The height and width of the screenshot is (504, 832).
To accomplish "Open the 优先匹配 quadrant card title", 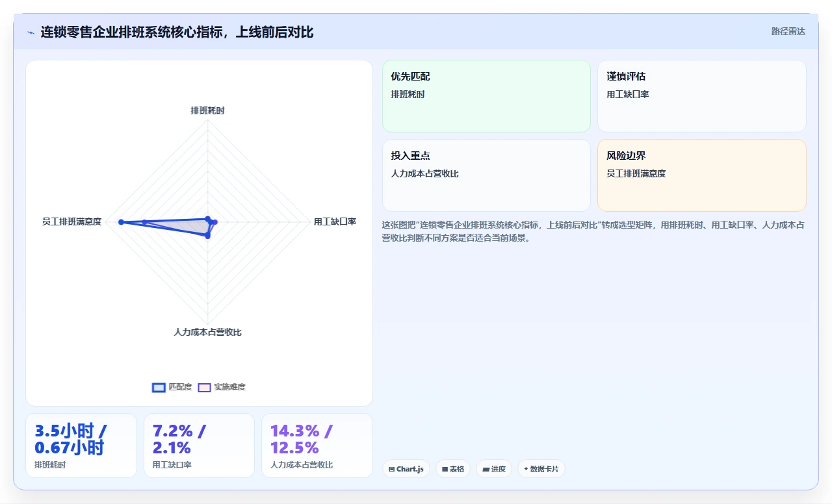I will point(410,77).
